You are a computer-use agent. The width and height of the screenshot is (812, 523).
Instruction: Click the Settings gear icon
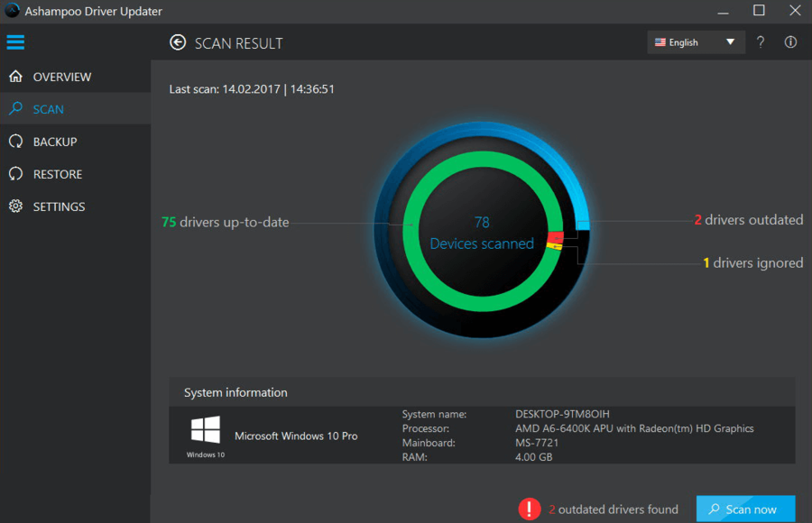click(15, 206)
